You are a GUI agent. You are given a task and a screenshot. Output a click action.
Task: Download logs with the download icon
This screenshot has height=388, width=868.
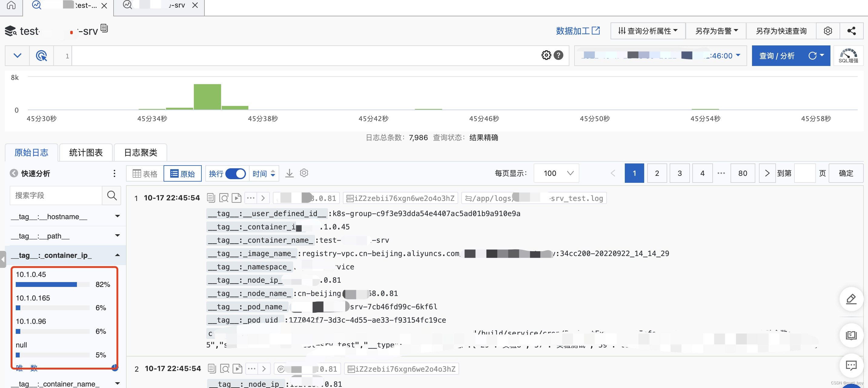coord(290,173)
